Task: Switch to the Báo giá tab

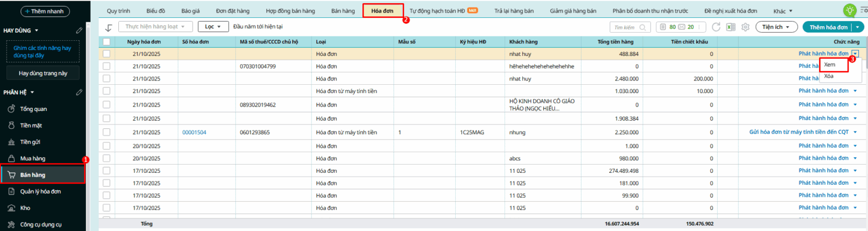Action: [x=190, y=11]
